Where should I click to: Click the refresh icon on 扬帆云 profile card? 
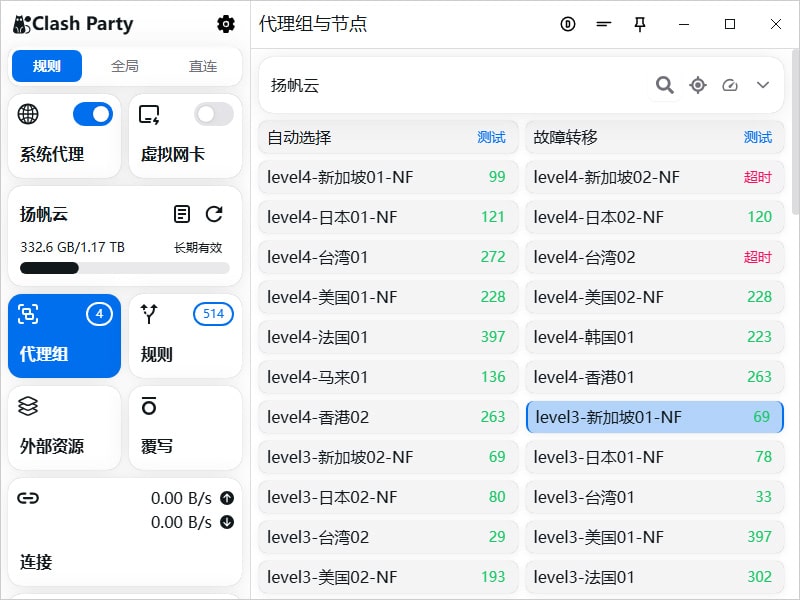214,214
